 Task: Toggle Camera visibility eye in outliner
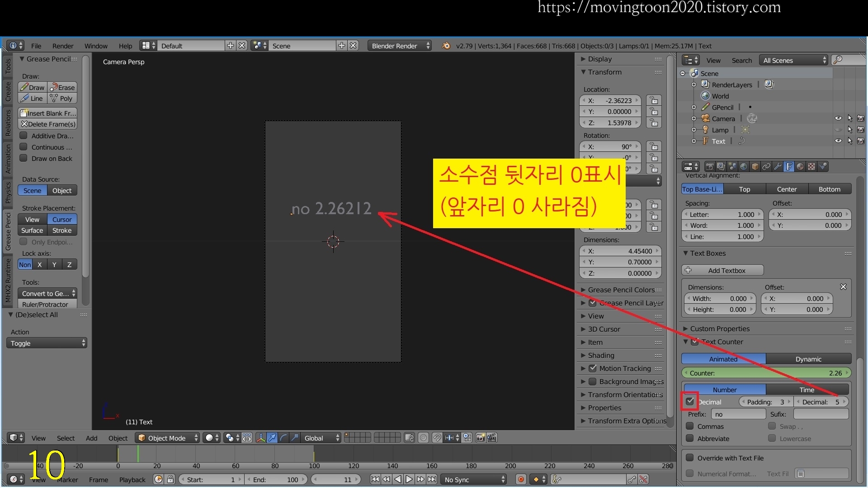[838, 118]
